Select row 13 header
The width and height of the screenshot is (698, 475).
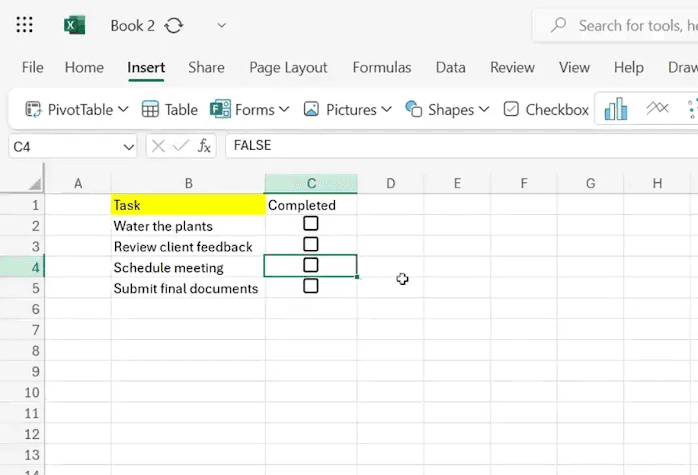click(x=22, y=455)
